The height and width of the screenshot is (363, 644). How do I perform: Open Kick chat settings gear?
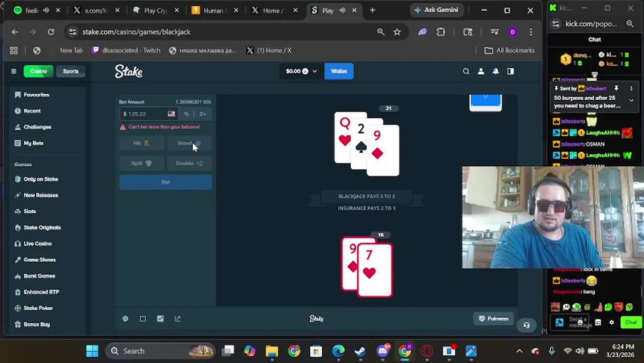coord(612,323)
